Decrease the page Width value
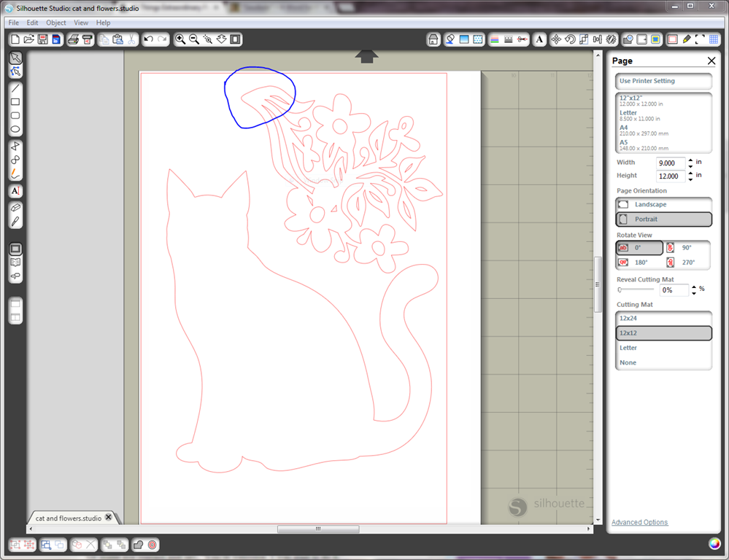The image size is (729, 560). pyautogui.click(x=690, y=166)
